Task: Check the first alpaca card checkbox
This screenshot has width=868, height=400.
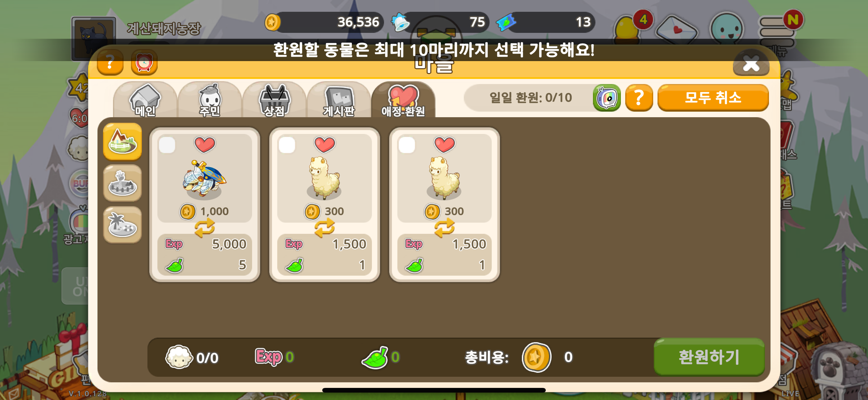Action: (x=287, y=145)
